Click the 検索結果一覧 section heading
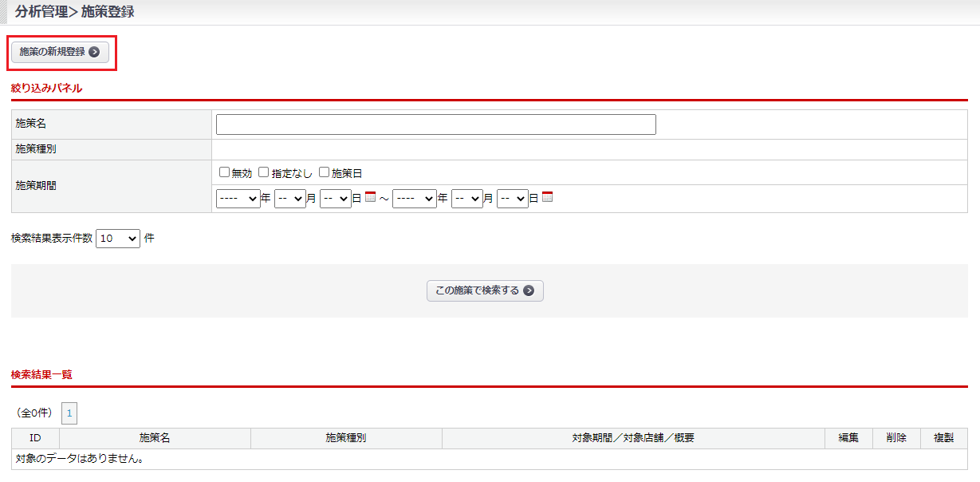This screenshot has width=980, height=482. click(41, 374)
